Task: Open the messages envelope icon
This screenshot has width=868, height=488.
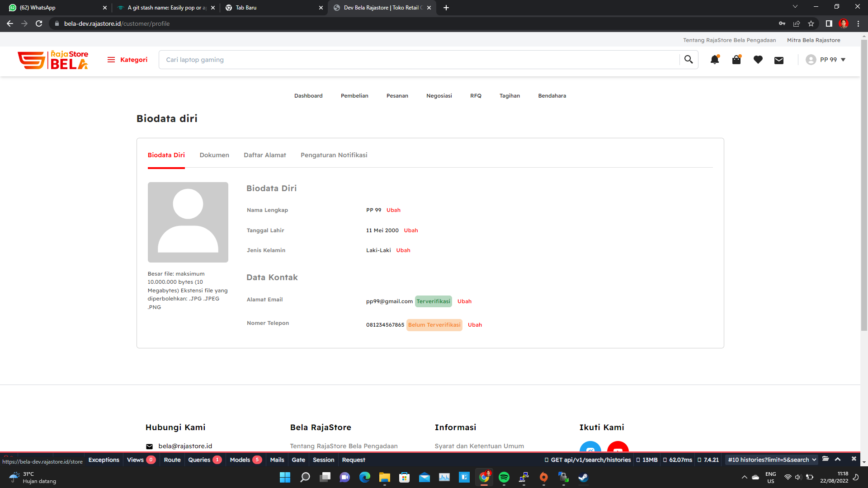Action: point(779,60)
